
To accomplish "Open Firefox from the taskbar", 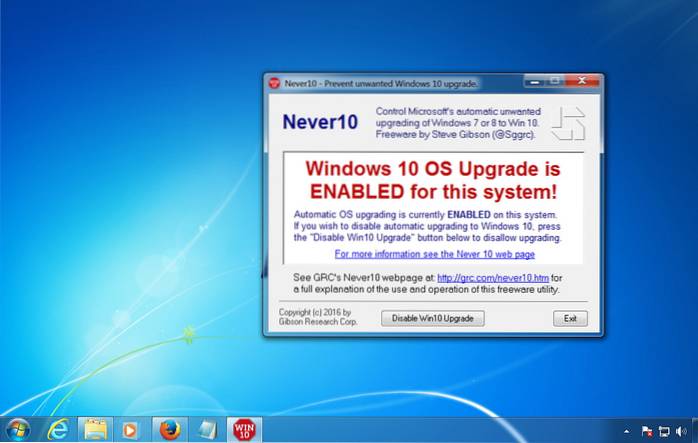I will (168, 430).
